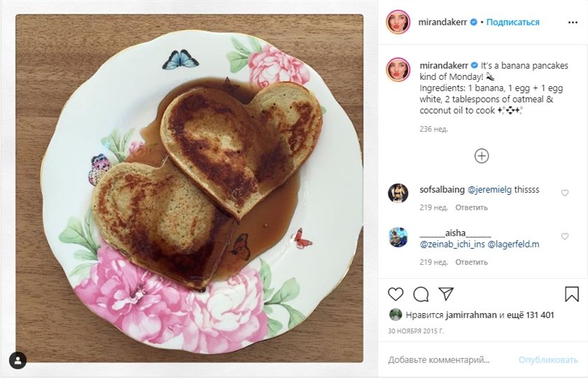Like sofsalbaing's comment

[x=565, y=193]
